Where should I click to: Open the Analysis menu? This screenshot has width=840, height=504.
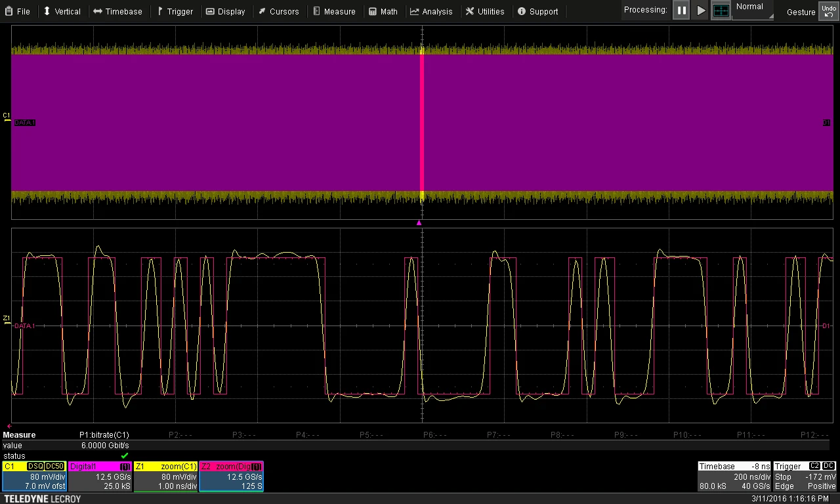[x=431, y=11]
